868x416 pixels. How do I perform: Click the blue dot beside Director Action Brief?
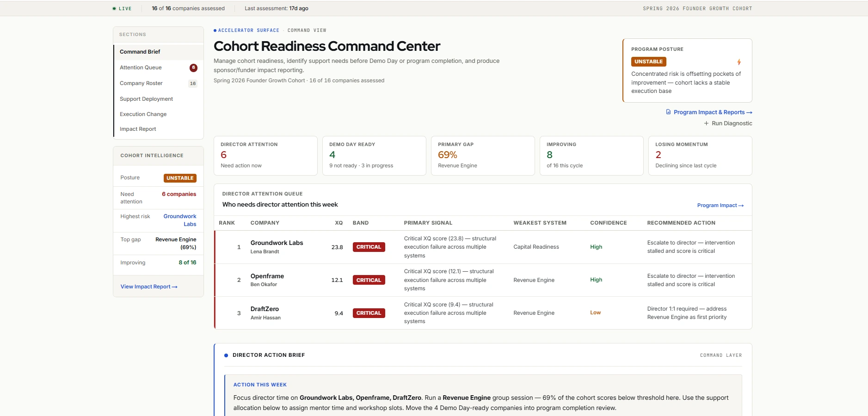coord(226,355)
